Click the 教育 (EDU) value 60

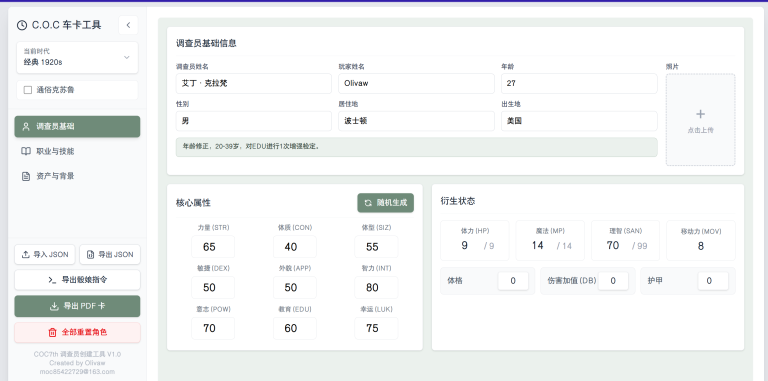[294, 328]
